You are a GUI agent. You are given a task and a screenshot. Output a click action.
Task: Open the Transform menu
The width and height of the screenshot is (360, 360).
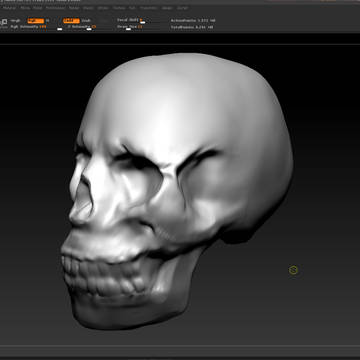148,7
